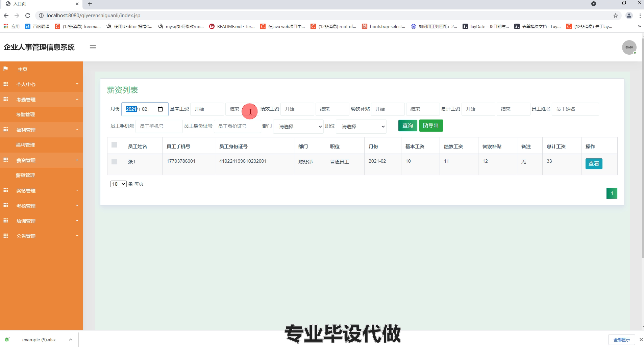Collapse the 薪资管理 sidebar group
This screenshot has height=347, width=644.
(x=42, y=160)
